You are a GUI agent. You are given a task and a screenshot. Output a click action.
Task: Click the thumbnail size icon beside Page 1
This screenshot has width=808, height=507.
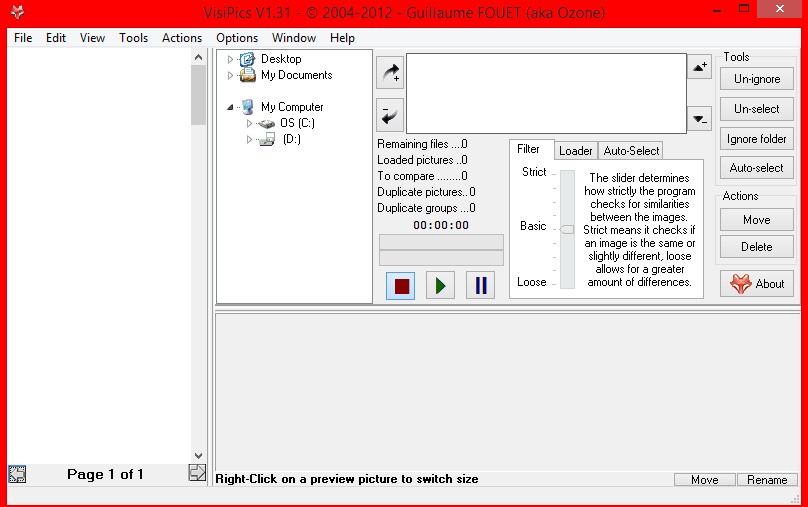point(17,474)
